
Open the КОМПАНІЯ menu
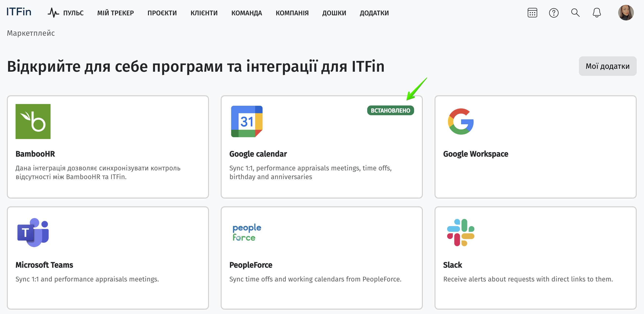click(292, 13)
